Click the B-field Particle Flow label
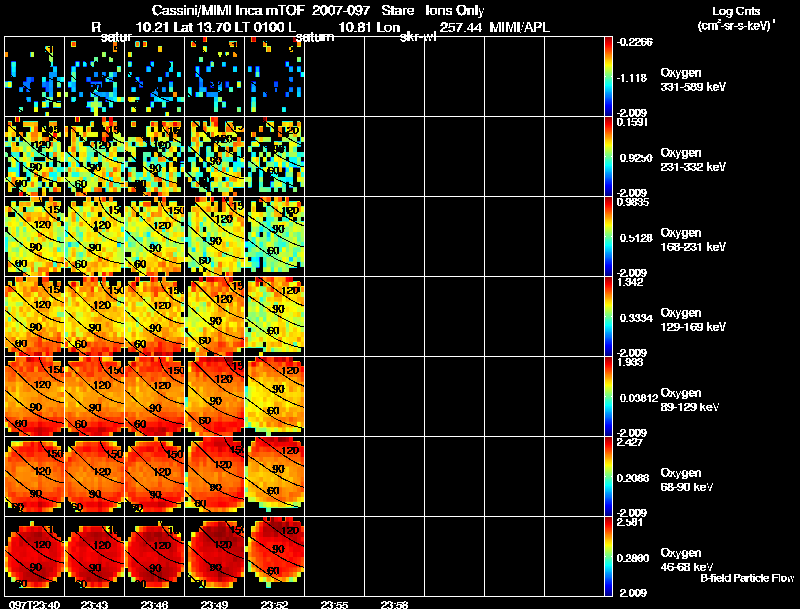 pos(747,578)
